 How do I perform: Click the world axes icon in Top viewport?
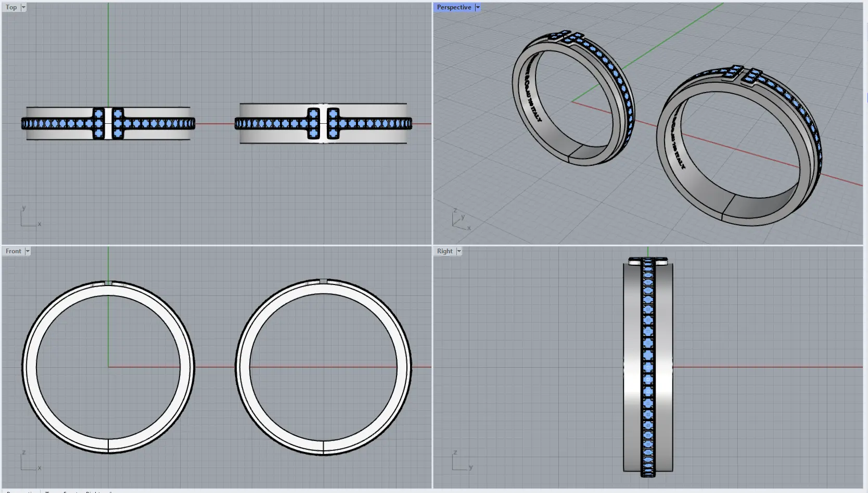pos(29,218)
